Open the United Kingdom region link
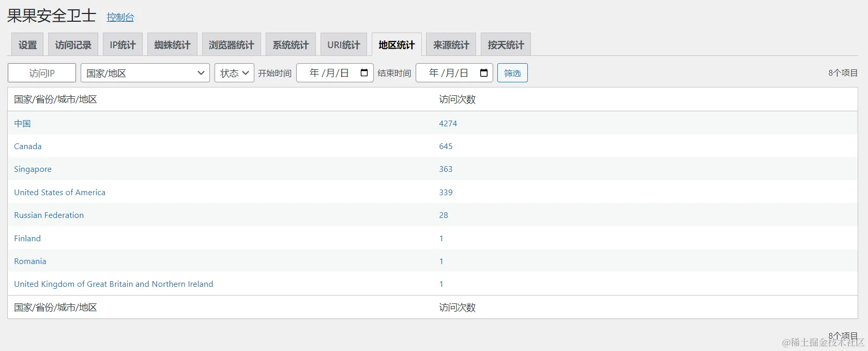Viewport: 868px width, 351px height. (113, 284)
